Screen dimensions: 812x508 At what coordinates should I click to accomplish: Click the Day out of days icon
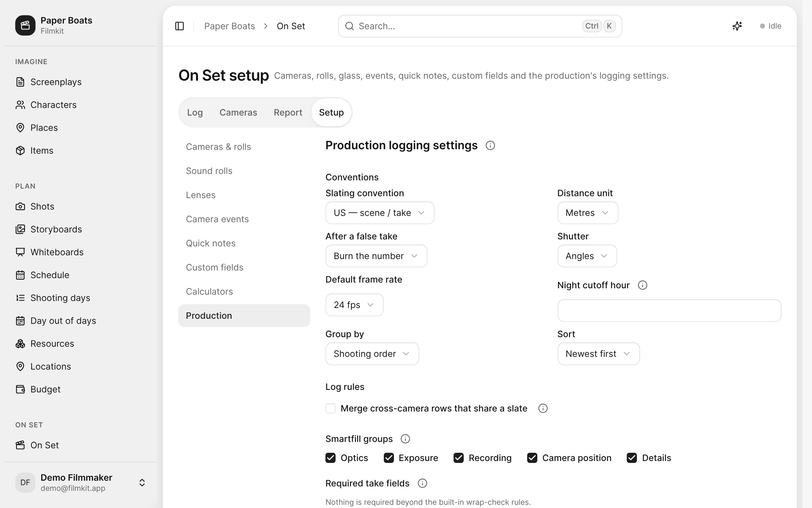pyautogui.click(x=20, y=321)
